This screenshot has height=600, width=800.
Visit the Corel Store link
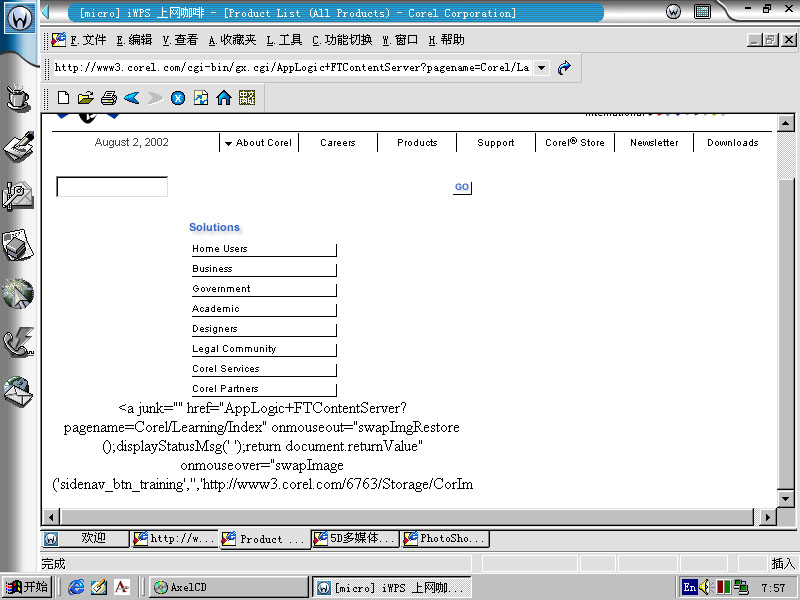[x=574, y=143]
